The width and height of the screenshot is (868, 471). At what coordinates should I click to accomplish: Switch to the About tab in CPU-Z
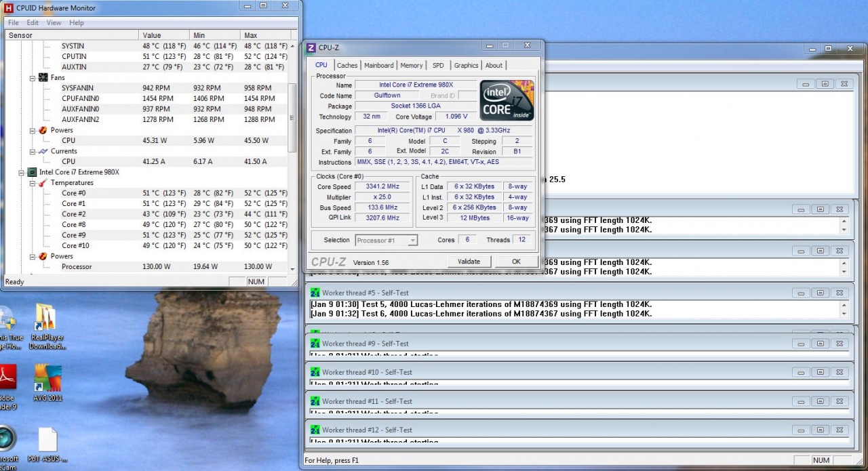click(x=494, y=66)
